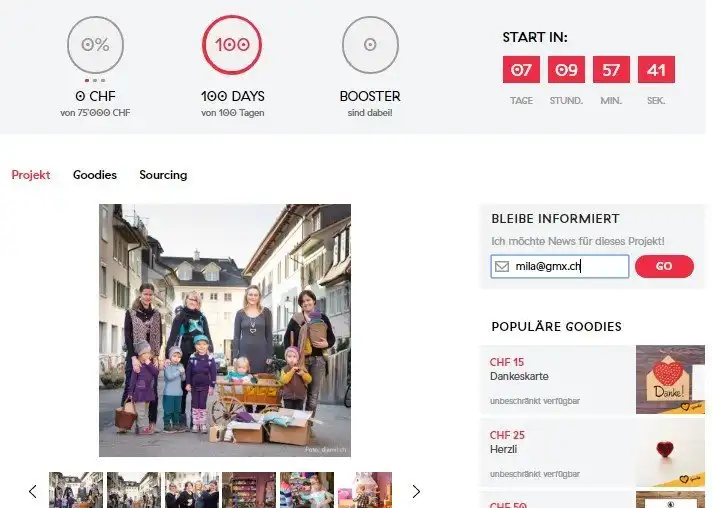Show next gallery thumbnails with right arrow
This screenshot has height=508, width=712.
(417, 491)
